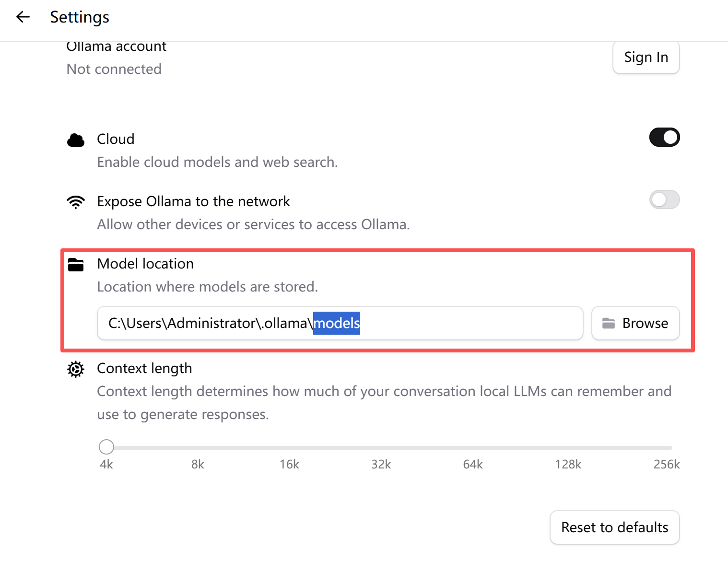Screen dimensions: 728x561
Task: Click Reset to defaults button
Action: pyautogui.click(x=614, y=527)
